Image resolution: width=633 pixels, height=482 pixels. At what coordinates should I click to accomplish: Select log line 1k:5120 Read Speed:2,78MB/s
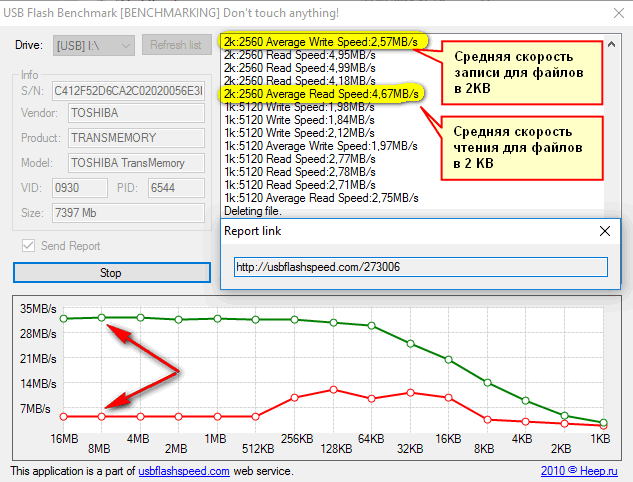[300, 172]
